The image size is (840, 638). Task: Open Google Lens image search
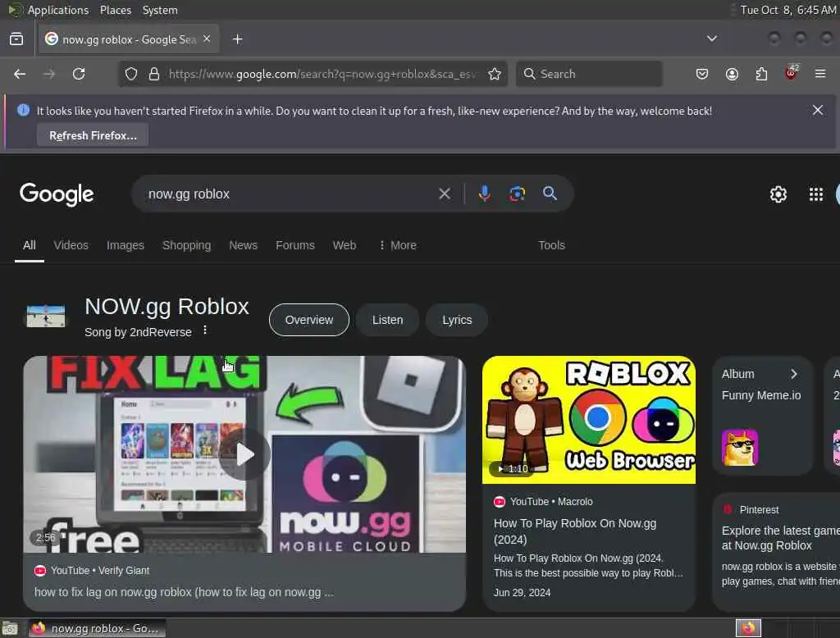pos(517,194)
